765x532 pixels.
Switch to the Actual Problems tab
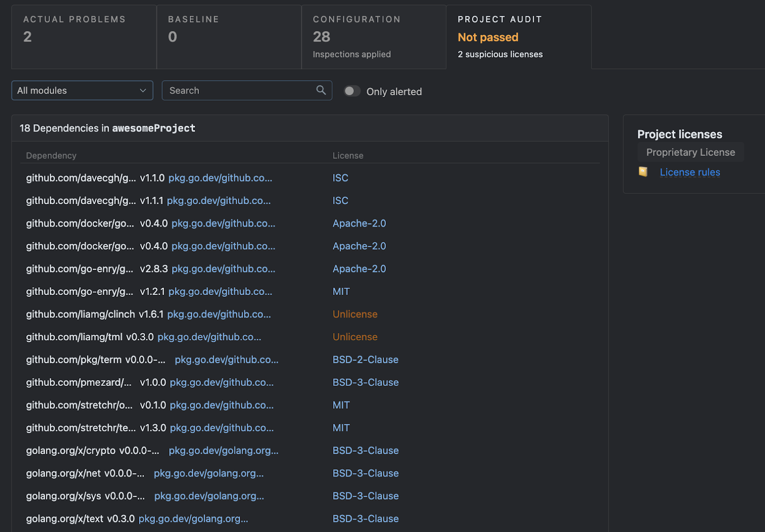pos(84,37)
